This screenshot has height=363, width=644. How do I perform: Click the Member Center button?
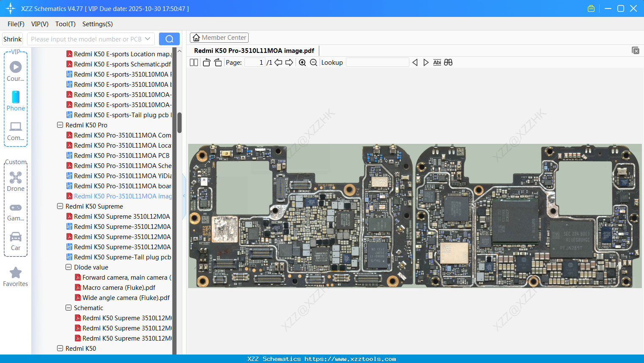[219, 37]
